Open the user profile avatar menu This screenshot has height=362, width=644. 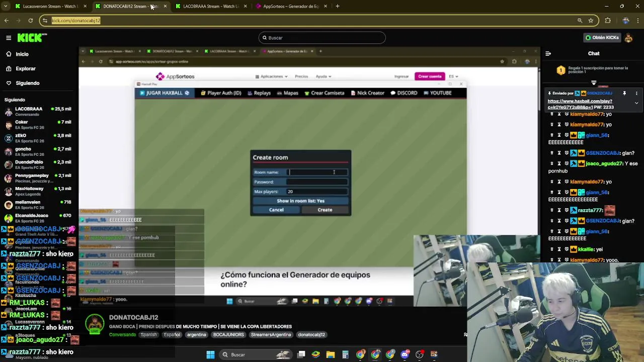coord(628,38)
